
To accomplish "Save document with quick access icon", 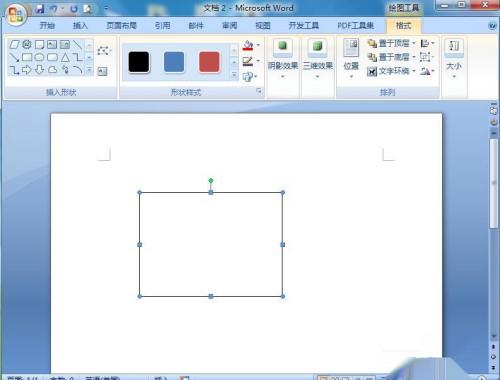I will tap(40, 9).
